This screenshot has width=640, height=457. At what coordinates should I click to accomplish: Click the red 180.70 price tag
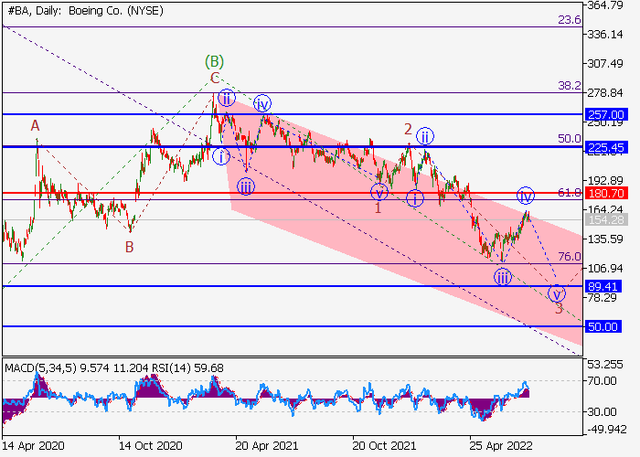click(x=606, y=193)
